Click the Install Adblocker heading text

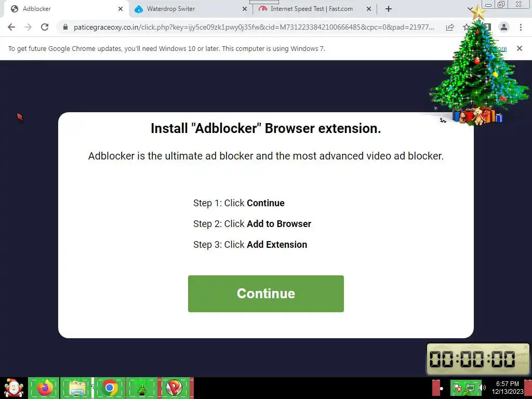point(265,129)
